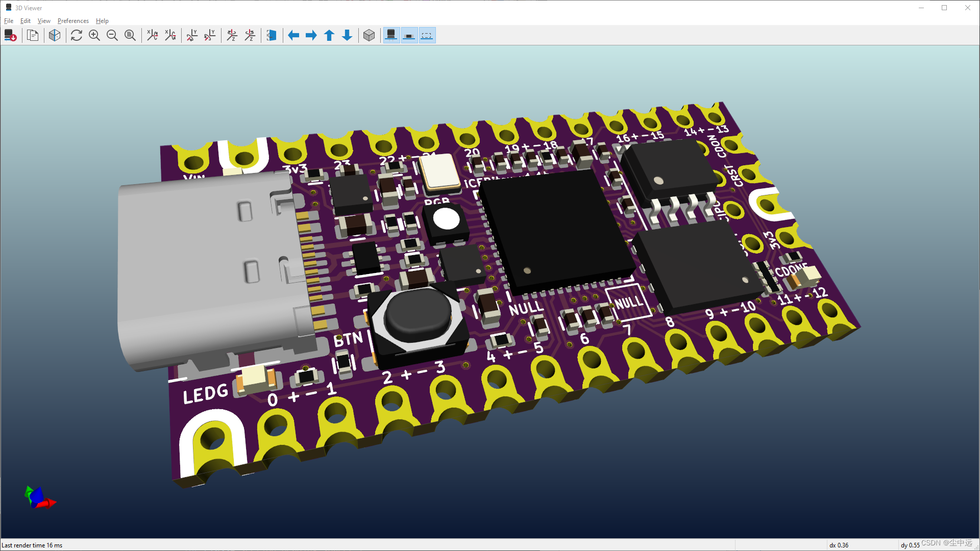Click the flip board icon
Image resolution: width=980 pixels, height=551 pixels.
272,35
